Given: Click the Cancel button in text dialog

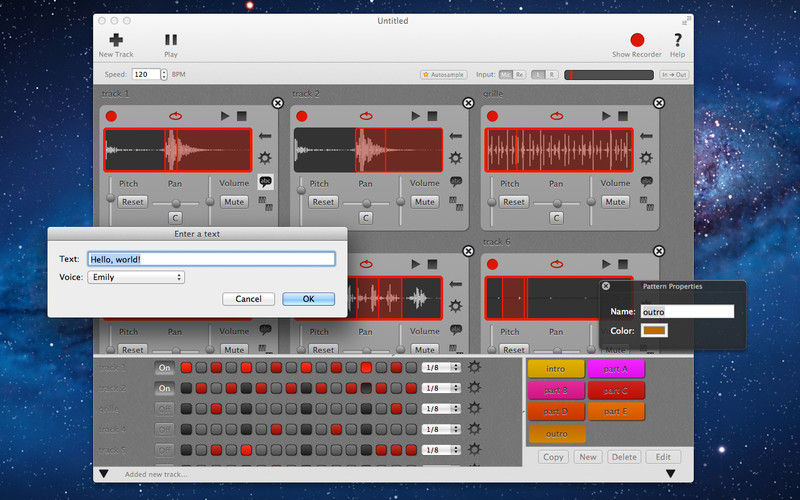Looking at the screenshot, I should tap(248, 299).
